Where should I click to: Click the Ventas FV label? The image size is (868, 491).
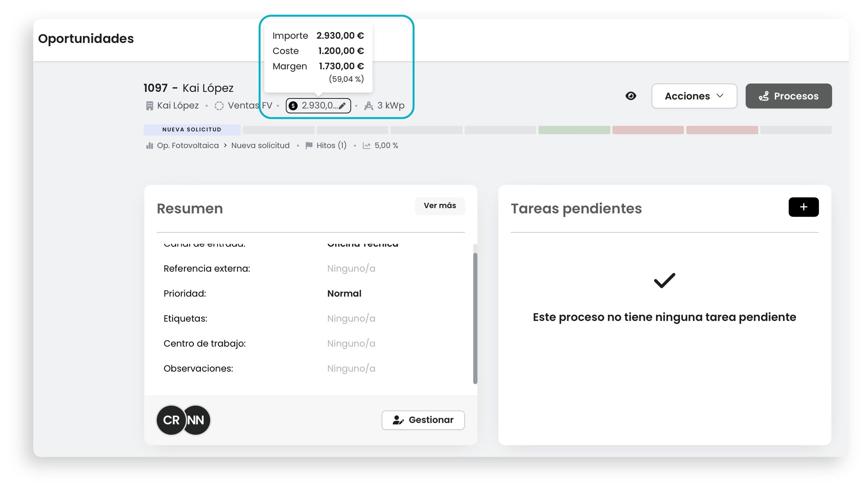point(250,105)
